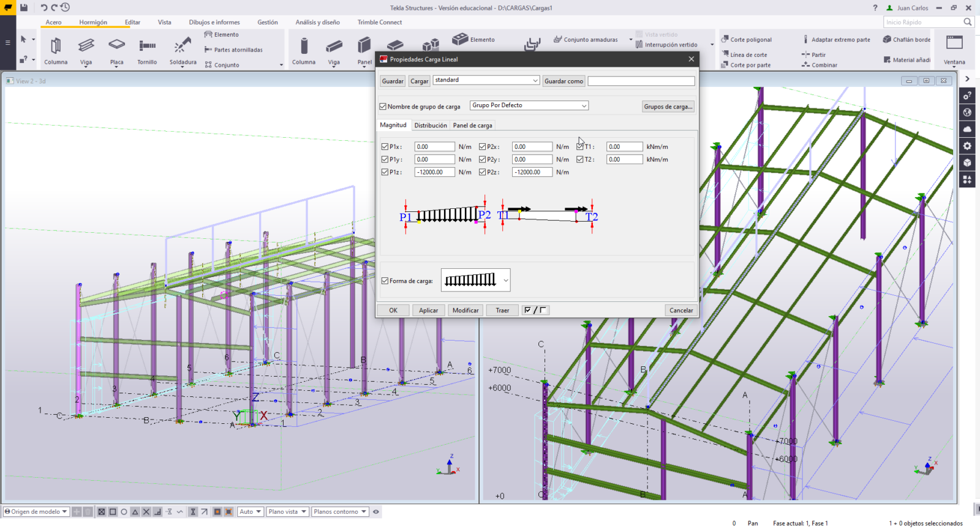Click the save icon in title bar
This screenshot has width=980, height=528.
coord(24,8)
